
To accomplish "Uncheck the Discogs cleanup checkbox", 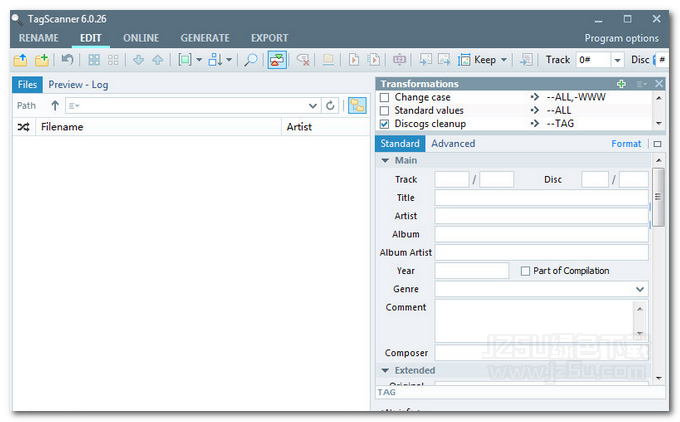I will (384, 124).
